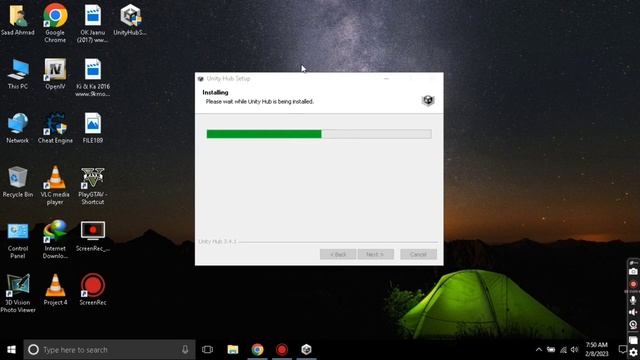This screenshot has width=640, height=360.
Task: Open the Control Panel desktop icon
Action: tap(18, 240)
